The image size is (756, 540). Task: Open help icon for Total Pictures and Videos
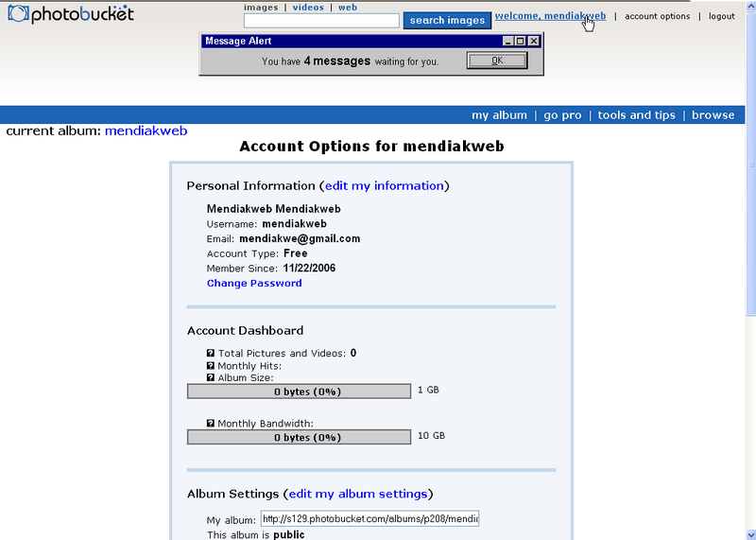tap(210, 354)
